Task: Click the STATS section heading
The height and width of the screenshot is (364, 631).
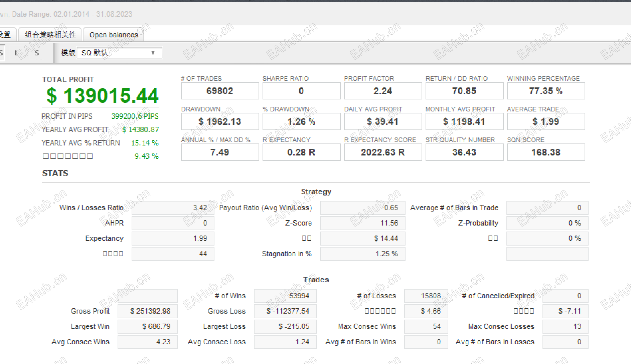Action: point(55,173)
